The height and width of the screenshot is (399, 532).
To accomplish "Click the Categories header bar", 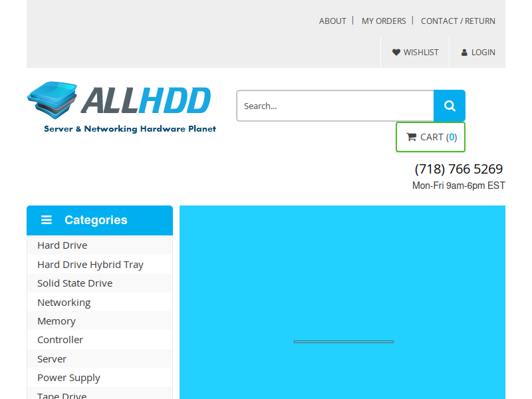I will [100, 220].
